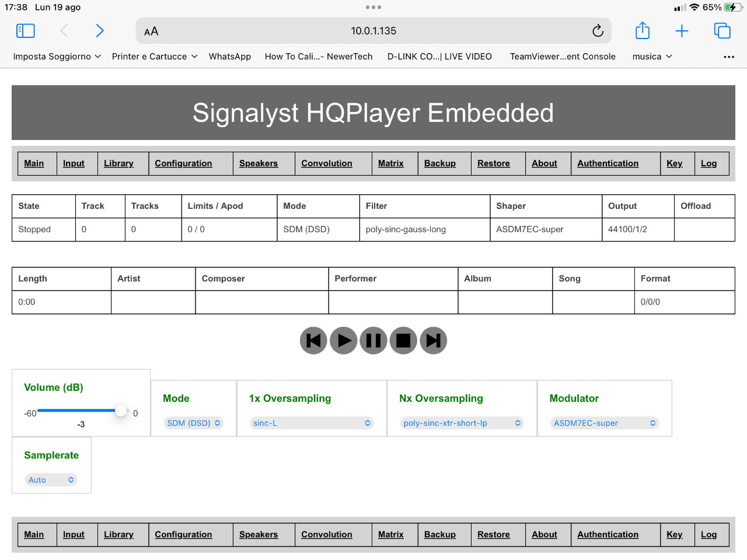The width and height of the screenshot is (747, 560).
Task: Open WhatsApp bookmark
Action: [x=230, y=57]
